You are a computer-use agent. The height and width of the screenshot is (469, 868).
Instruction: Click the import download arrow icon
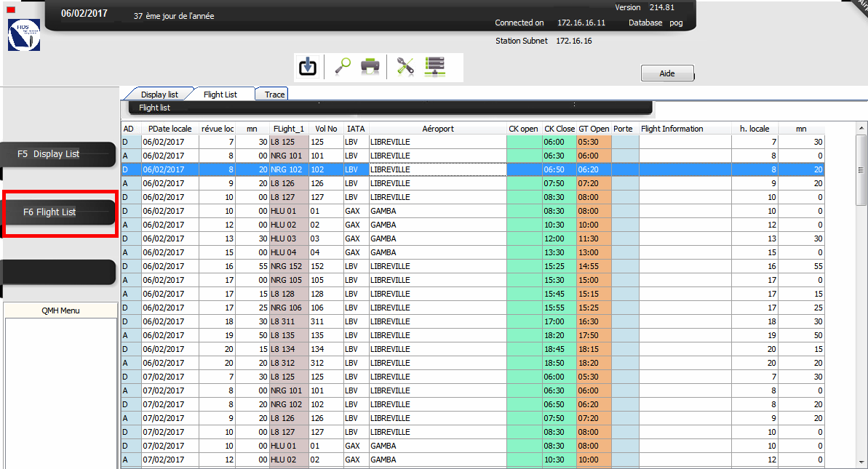pos(308,67)
